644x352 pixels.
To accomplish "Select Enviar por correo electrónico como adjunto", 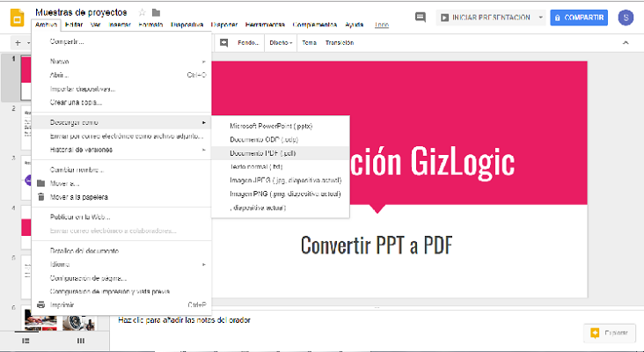I will coord(121,136).
